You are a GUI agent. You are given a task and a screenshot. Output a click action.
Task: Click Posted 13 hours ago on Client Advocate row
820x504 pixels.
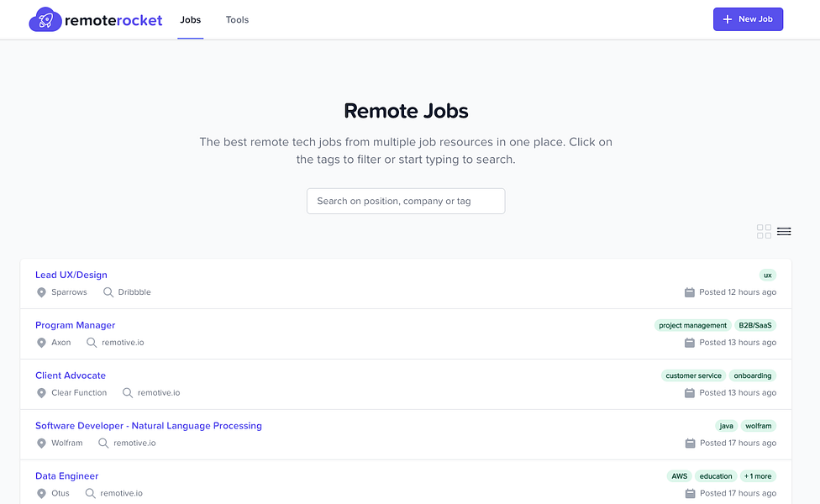[x=738, y=392]
